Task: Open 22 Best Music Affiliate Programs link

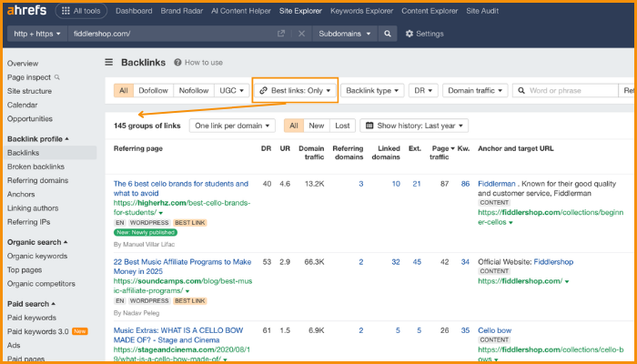Action: (x=182, y=267)
